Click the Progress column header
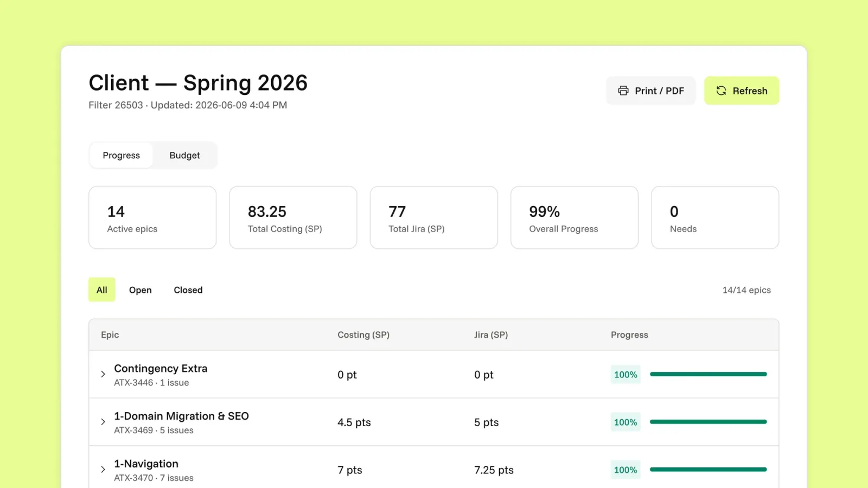Screen dimensions: 868x488 point(629,335)
